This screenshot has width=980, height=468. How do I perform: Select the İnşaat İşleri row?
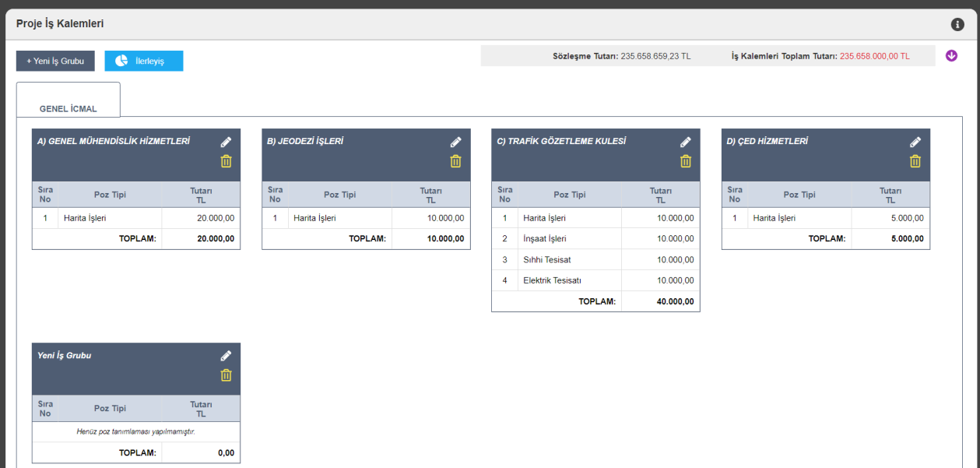[x=545, y=239]
